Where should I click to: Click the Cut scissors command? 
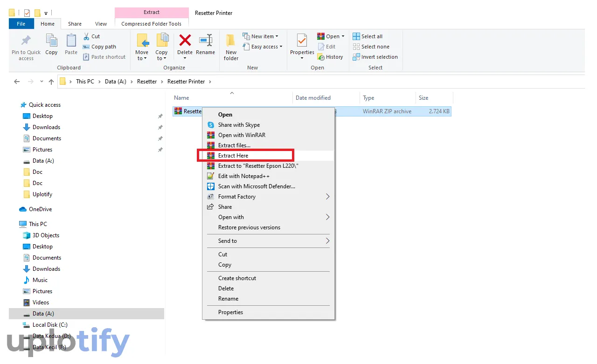[x=91, y=36]
